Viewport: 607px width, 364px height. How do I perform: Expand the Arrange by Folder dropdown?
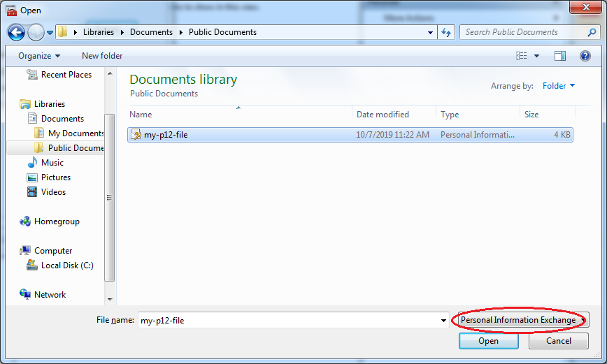pyautogui.click(x=559, y=86)
